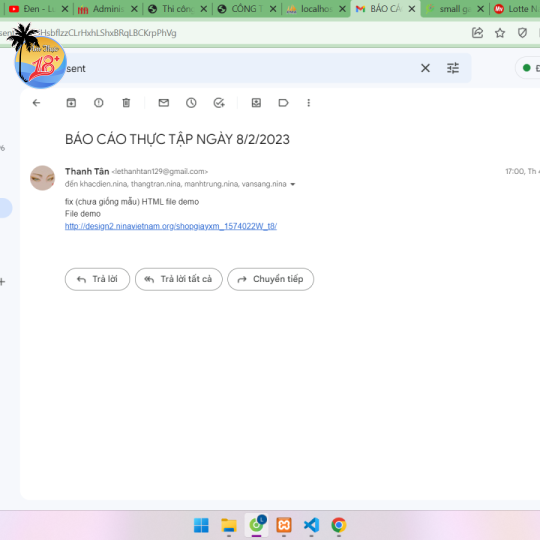The image size is (540, 540).
Task: Delete the email with trash icon
Action: [x=126, y=103]
